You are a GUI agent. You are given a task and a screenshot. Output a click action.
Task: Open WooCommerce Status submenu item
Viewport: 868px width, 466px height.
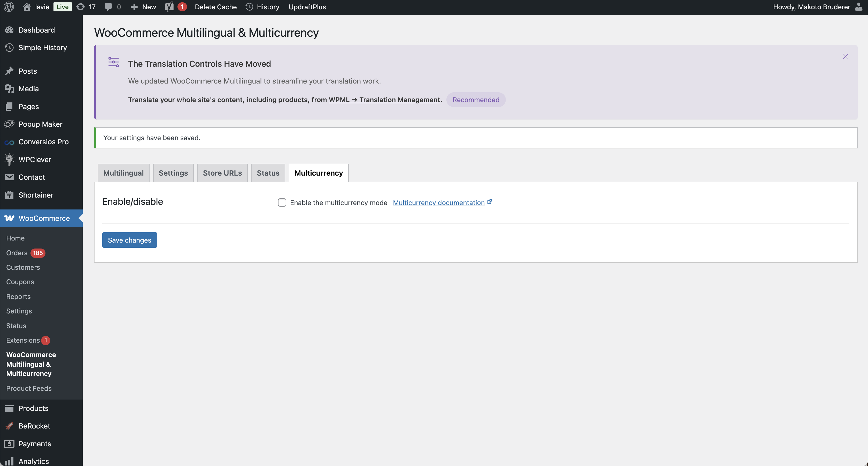tap(16, 326)
